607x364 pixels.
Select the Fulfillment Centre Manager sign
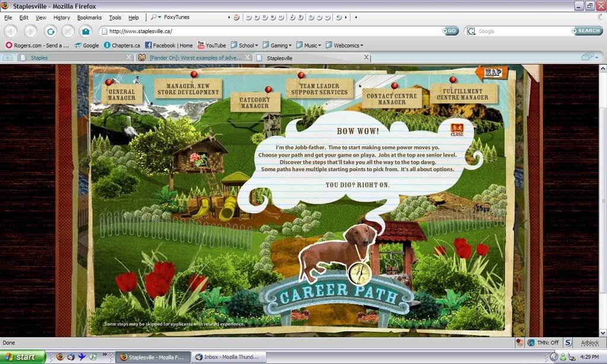[x=463, y=94]
